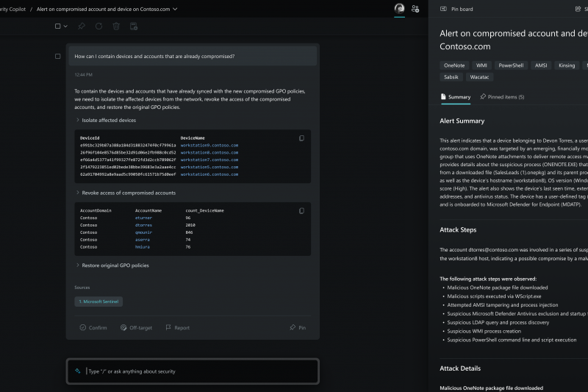Click the Attack Details heading
This screenshot has height=392, width=588.
pyautogui.click(x=460, y=368)
